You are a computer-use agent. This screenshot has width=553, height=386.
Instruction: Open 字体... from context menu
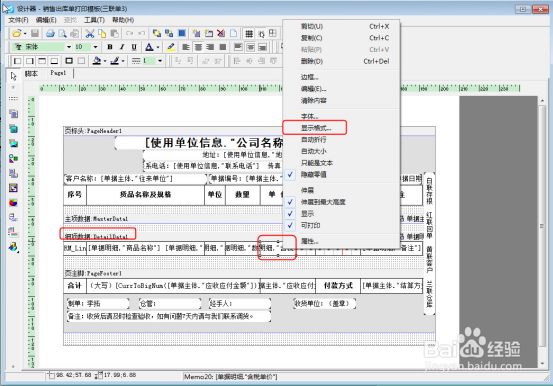tap(341, 116)
